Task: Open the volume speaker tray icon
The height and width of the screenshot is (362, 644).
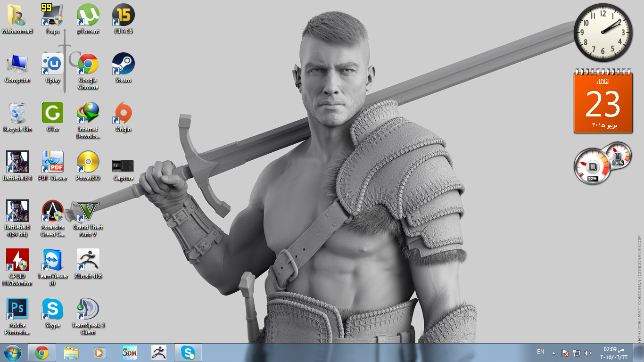Action: pyautogui.click(x=587, y=353)
